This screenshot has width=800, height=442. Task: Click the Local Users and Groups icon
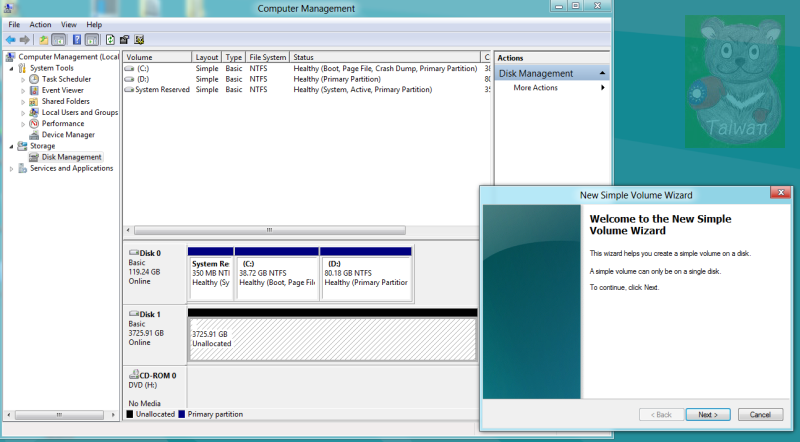pyautogui.click(x=34, y=112)
